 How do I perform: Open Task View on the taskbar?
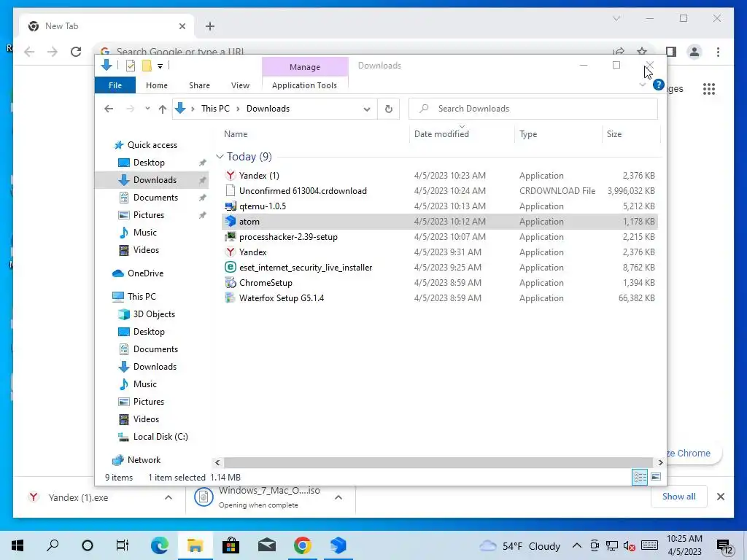coord(123,545)
